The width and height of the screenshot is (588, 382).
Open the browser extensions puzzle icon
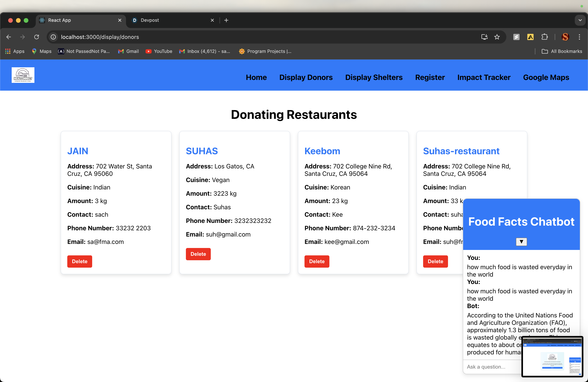[544, 37]
